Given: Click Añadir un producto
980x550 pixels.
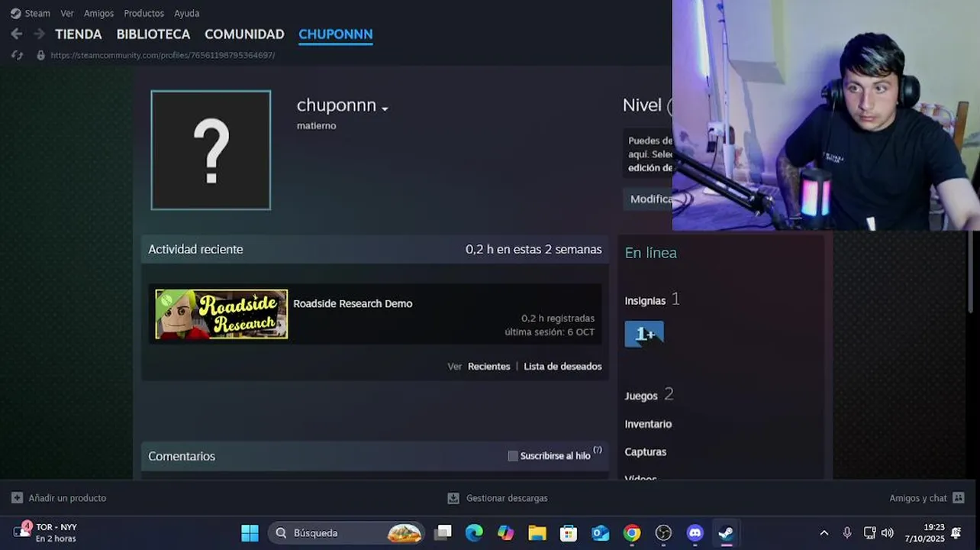Looking at the screenshot, I should pyautogui.click(x=67, y=498).
